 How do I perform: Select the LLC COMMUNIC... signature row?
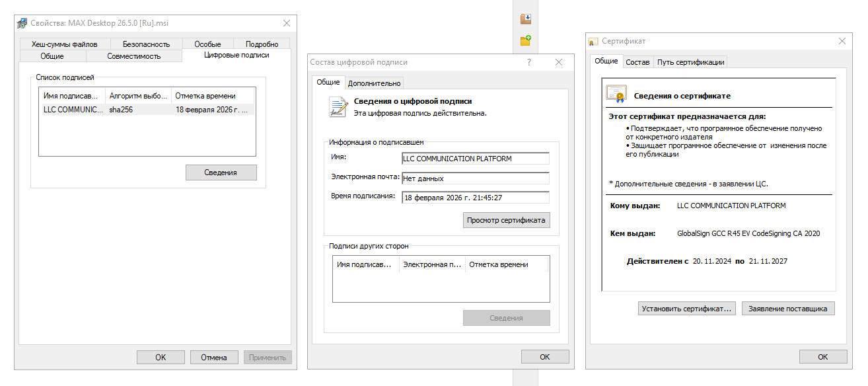coord(147,110)
